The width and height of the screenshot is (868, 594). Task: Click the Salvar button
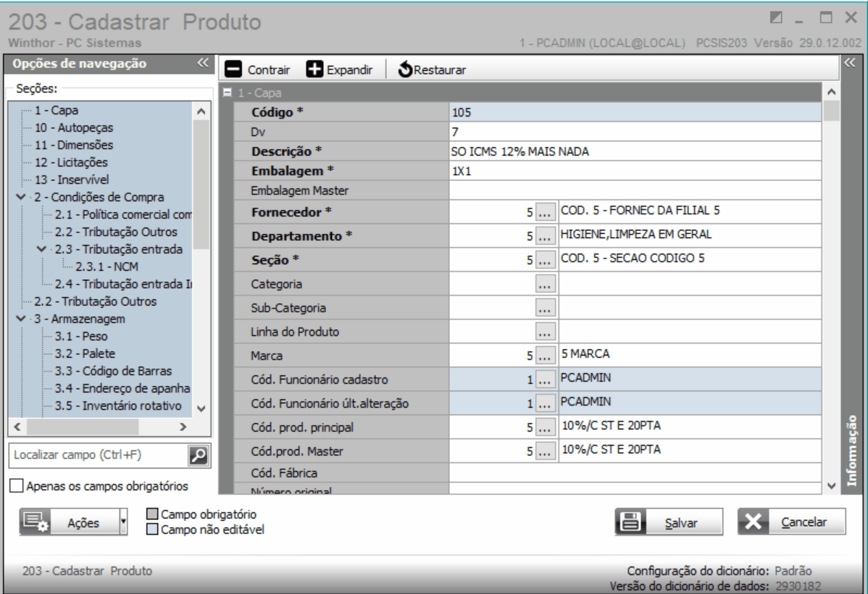point(669,522)
